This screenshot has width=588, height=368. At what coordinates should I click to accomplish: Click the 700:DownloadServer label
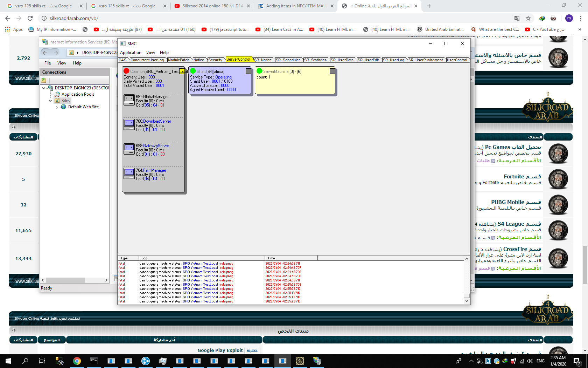(x=153, y=121)
